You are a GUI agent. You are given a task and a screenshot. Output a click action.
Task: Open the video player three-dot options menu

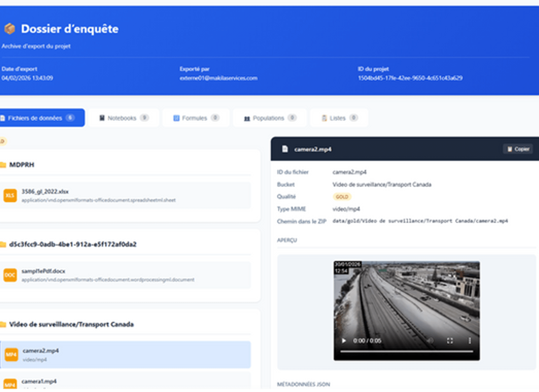(470, 341)
